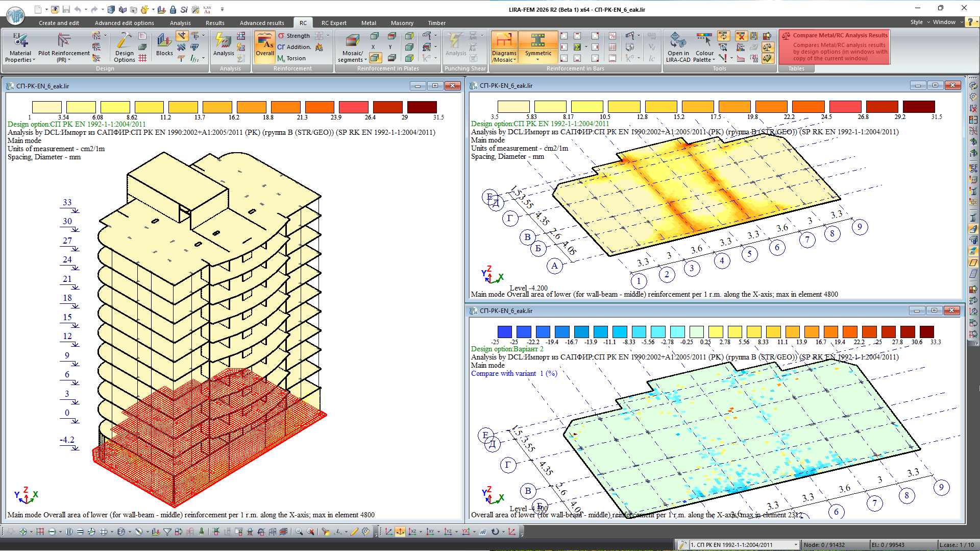This screenshot has height=551, width=980.
Task: Open the Advanced results tab
Action: (x=262, y=23)
